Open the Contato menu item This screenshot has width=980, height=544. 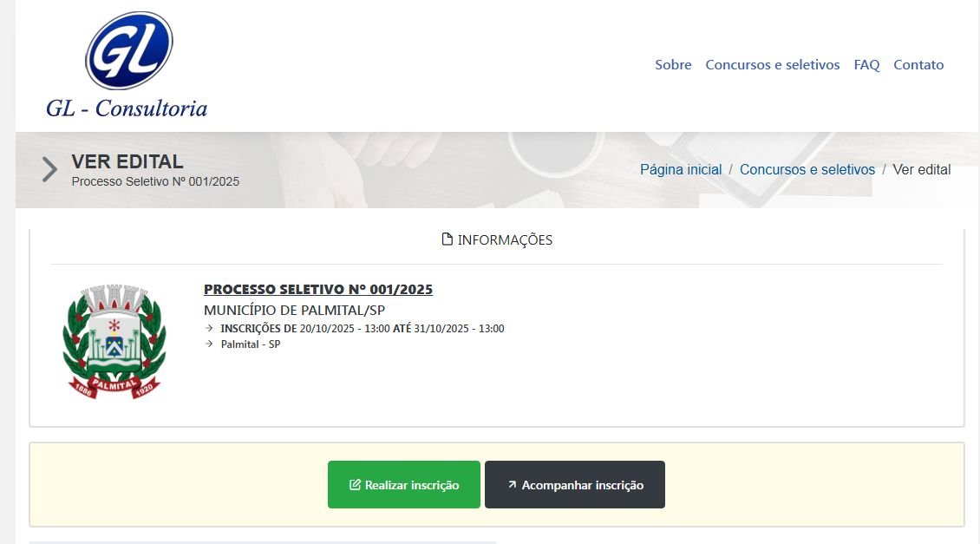tap(918, 65)
